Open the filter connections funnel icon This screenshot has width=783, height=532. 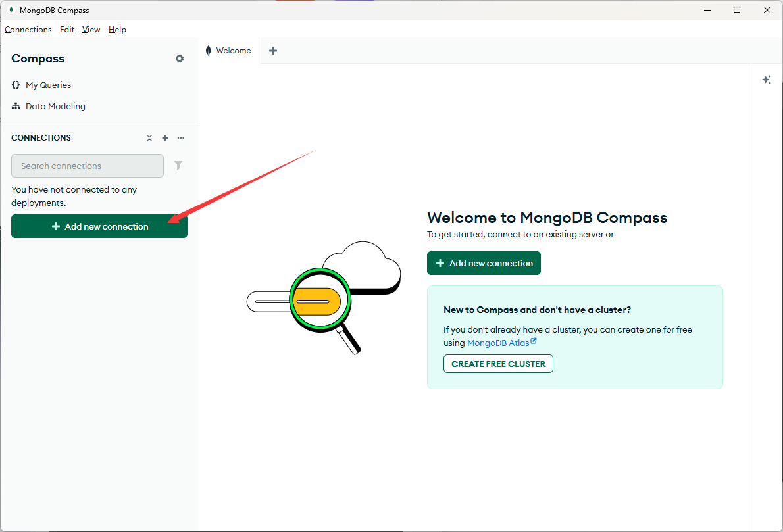coord(178,166)
